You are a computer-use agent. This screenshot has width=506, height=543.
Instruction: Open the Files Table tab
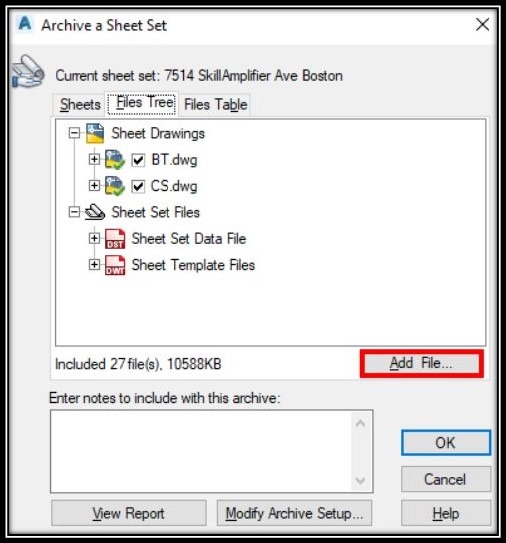click(x=215, y=104)
